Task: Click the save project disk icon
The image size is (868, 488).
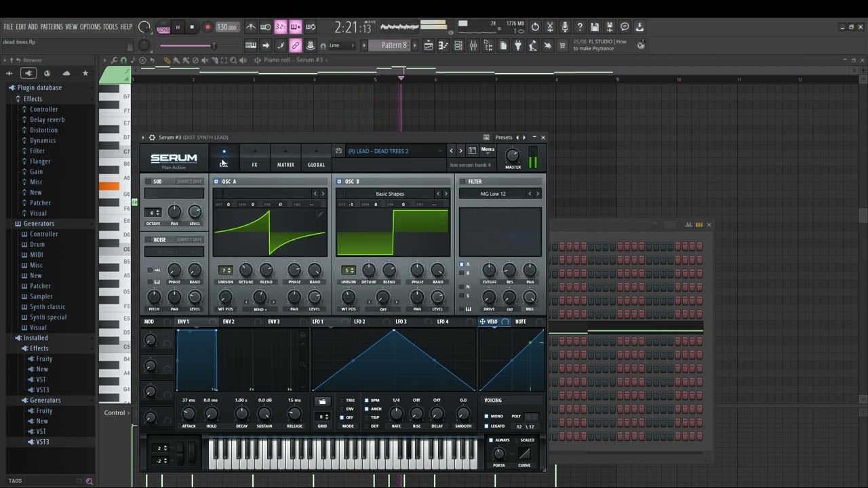Action: [595, 27]
